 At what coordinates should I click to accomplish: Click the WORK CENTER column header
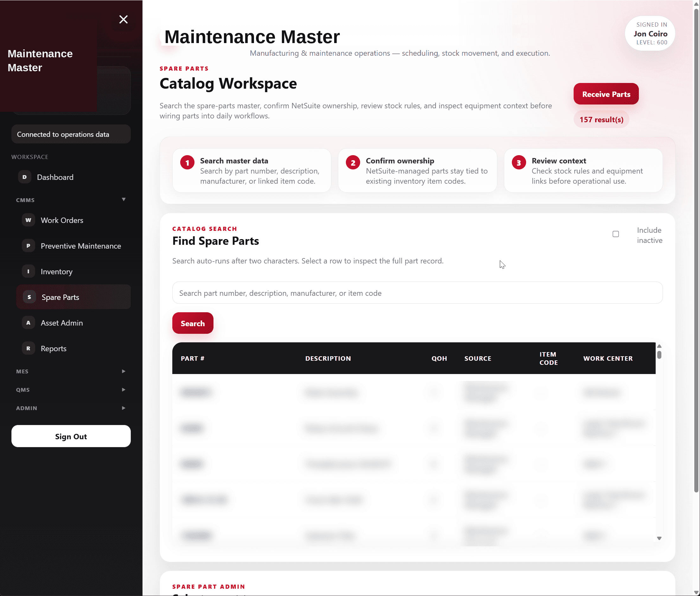[608, 358]
